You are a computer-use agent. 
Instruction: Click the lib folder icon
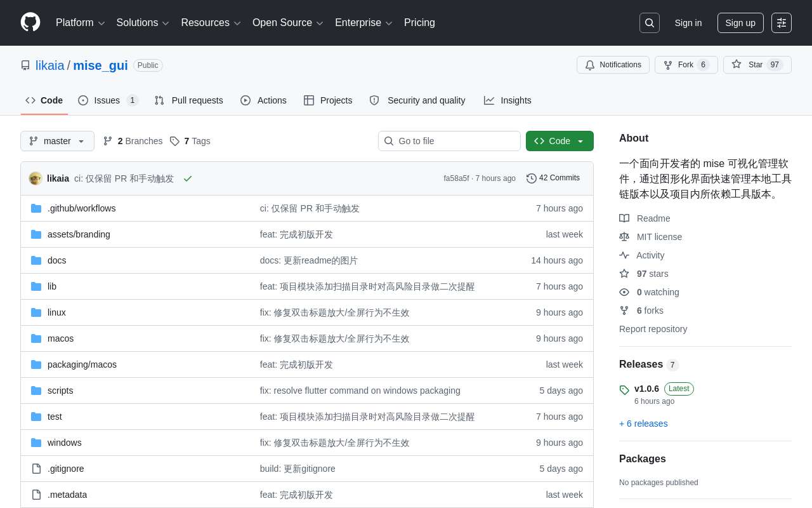36,286
